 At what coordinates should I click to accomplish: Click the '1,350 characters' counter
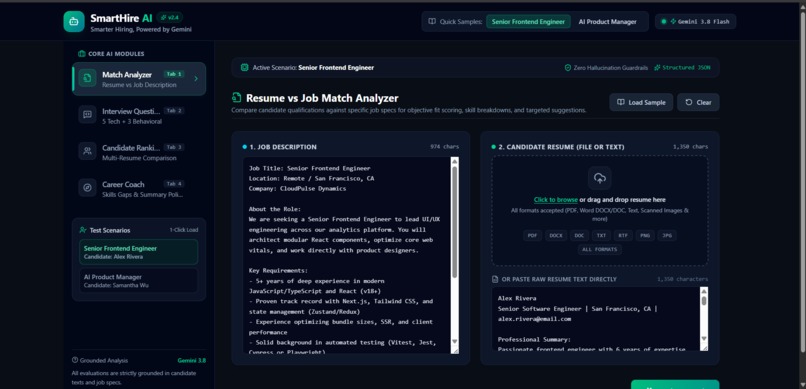pyautogui.click(x=682, y=279)
